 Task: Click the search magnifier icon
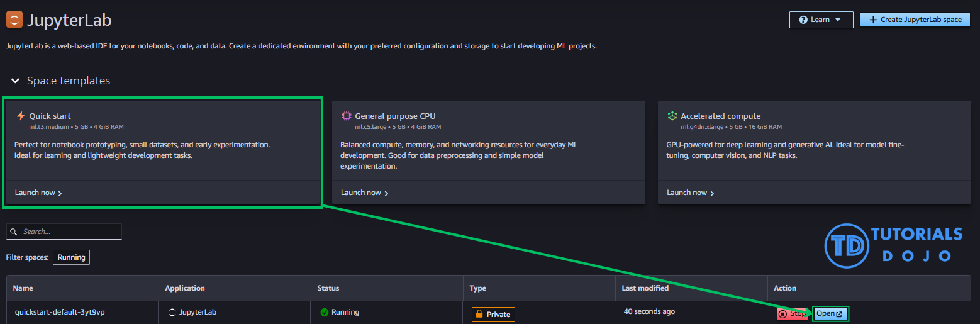(x=14, y=232)
